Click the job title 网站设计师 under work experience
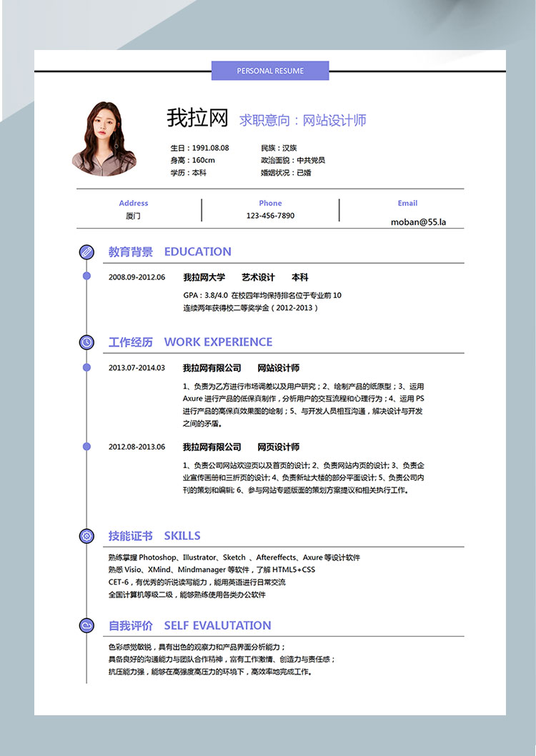 click(279, 368)
